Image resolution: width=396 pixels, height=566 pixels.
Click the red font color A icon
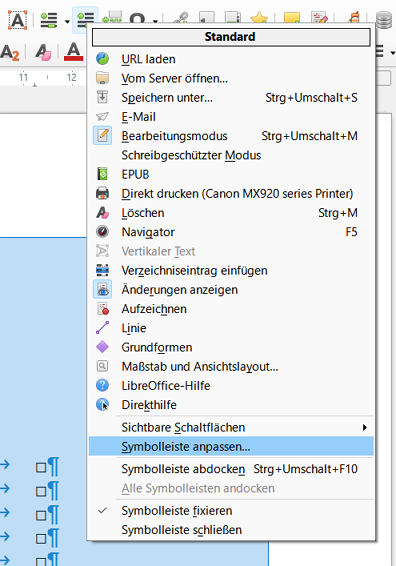coord(73,51)
